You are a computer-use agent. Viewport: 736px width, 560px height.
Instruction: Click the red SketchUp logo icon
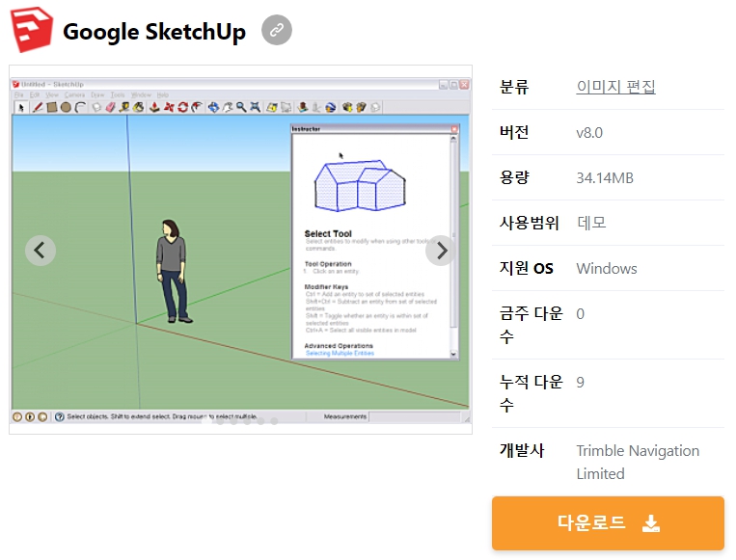(x=32, y=30)
